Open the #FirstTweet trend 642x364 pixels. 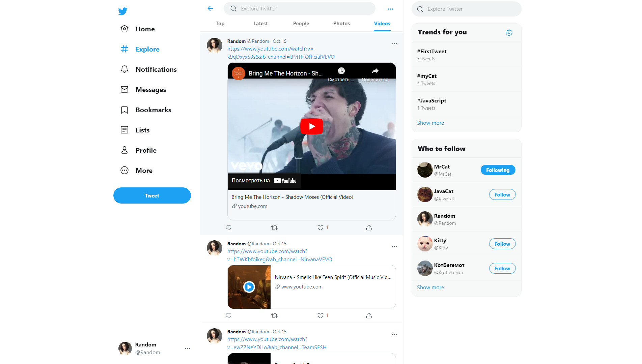(467, 55)
